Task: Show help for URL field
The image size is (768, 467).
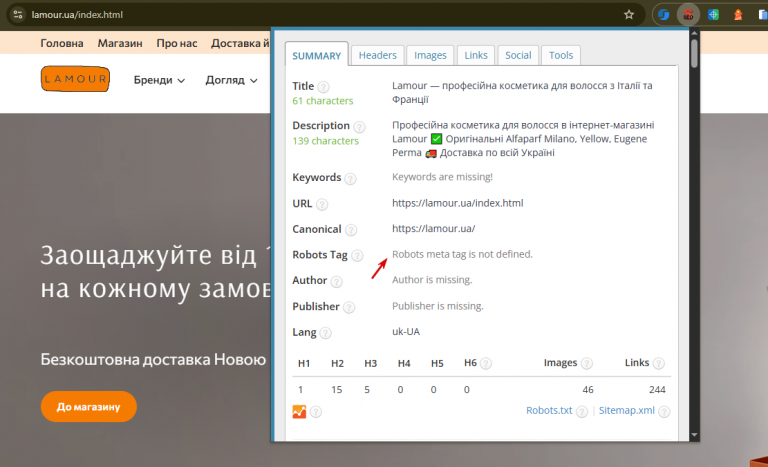Action: tap(322, 204)
